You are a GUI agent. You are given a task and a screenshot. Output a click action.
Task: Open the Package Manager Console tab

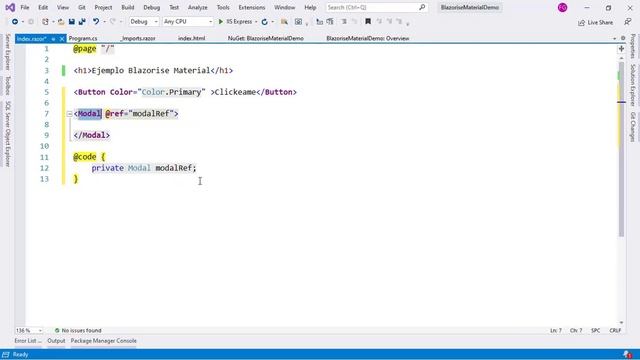click(104, 341)
